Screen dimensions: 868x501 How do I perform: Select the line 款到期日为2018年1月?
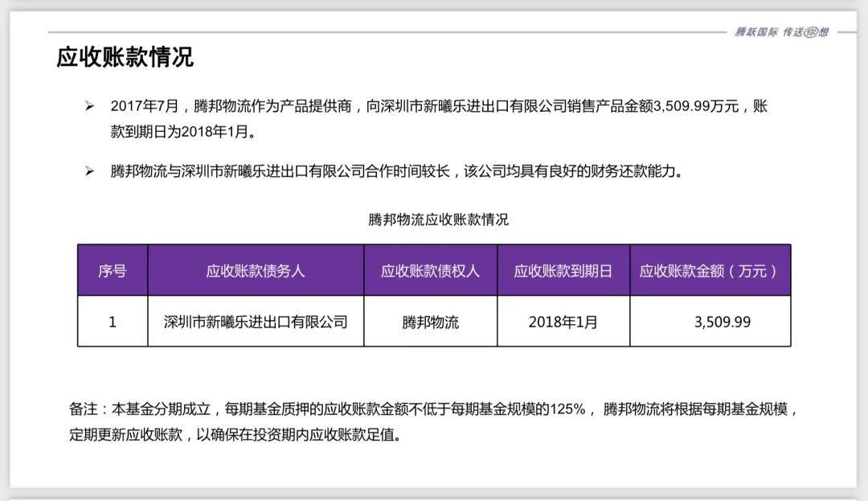point(183,132)
